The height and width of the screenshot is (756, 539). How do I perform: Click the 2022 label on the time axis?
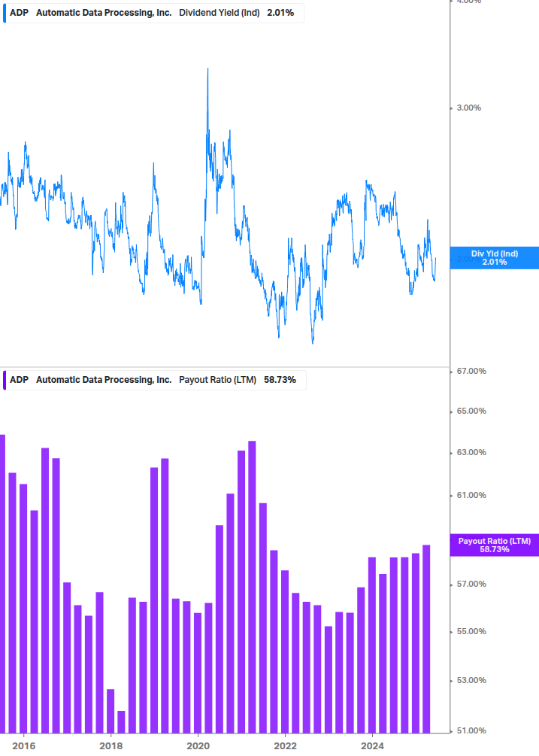click(x=285, y=746)
